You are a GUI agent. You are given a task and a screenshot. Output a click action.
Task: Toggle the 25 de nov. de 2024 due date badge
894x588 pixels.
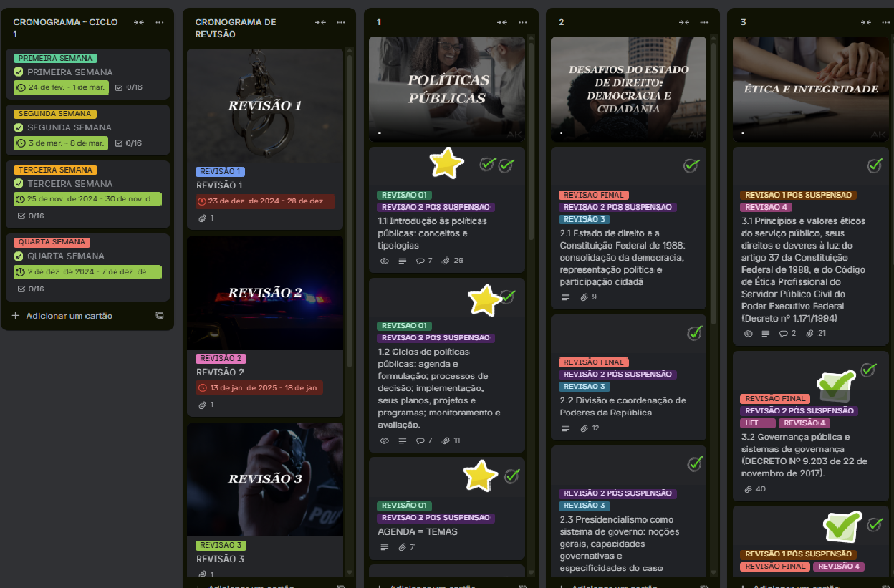point(87,199)
